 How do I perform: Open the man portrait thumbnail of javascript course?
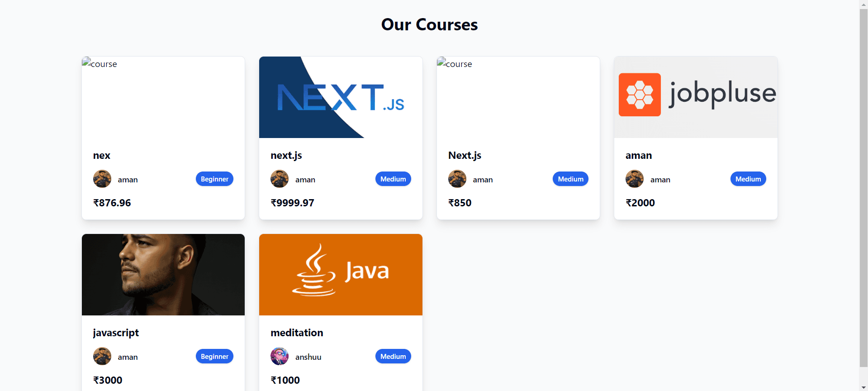(163, 275)
